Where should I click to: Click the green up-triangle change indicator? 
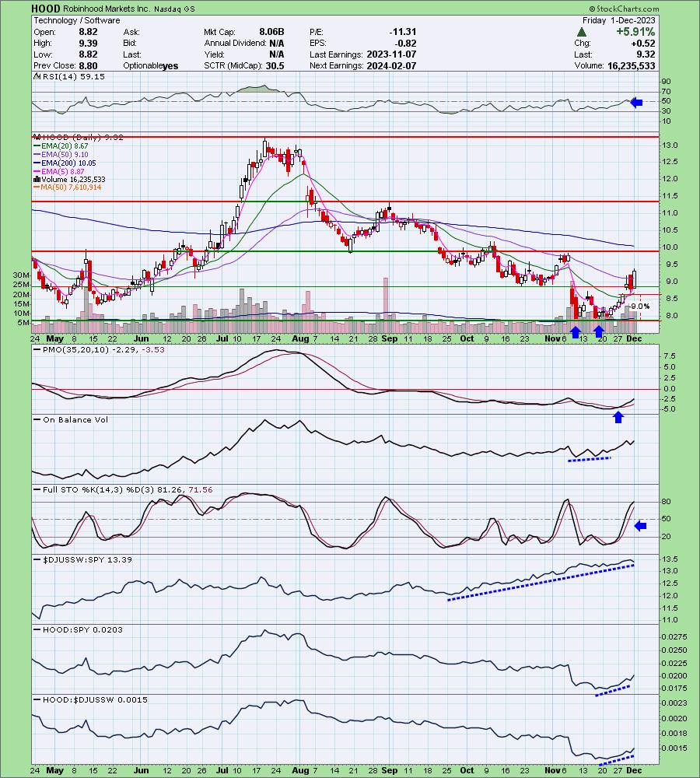pos(582,32)
